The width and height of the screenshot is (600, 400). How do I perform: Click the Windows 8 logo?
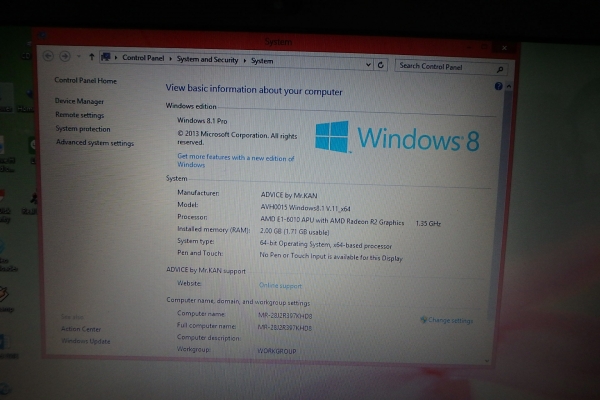[397, 137]
